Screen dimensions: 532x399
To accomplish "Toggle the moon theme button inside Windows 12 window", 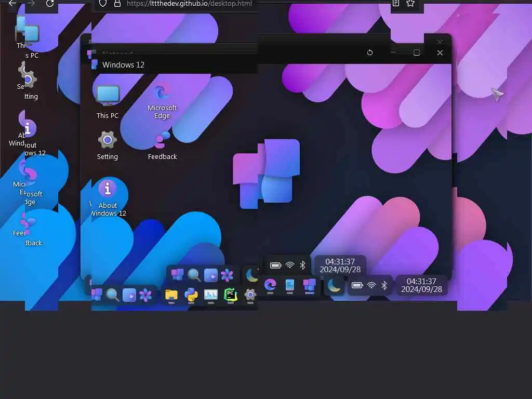I will pos(252,275).
